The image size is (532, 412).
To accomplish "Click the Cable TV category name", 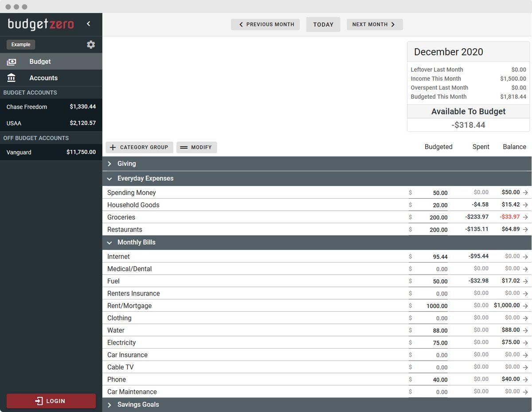I will click(x=120, y=367).
